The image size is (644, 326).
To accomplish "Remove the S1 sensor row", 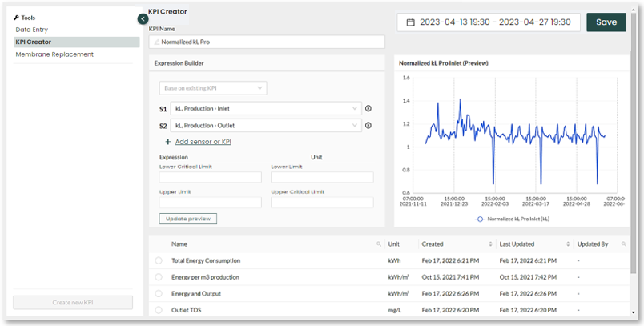I will [368, 108].
